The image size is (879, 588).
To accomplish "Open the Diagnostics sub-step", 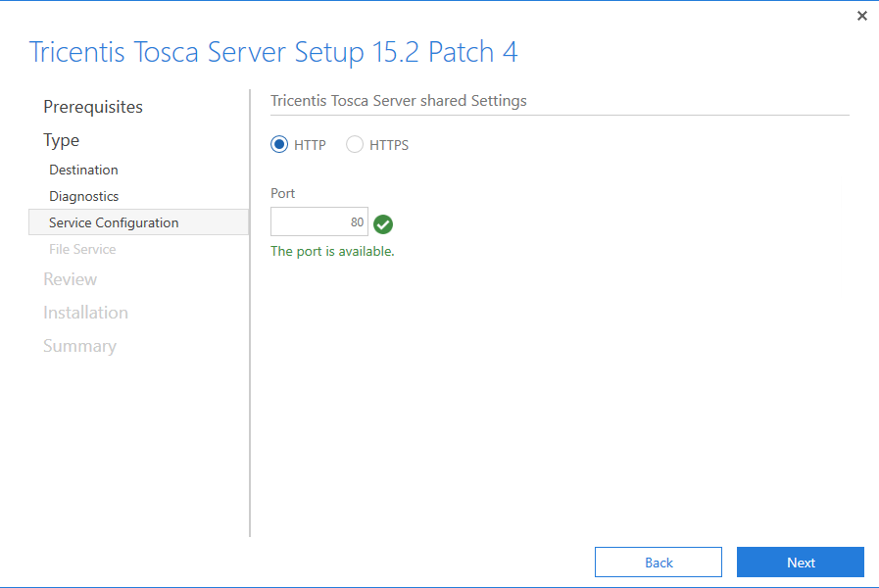I will (x=83, y=196).
